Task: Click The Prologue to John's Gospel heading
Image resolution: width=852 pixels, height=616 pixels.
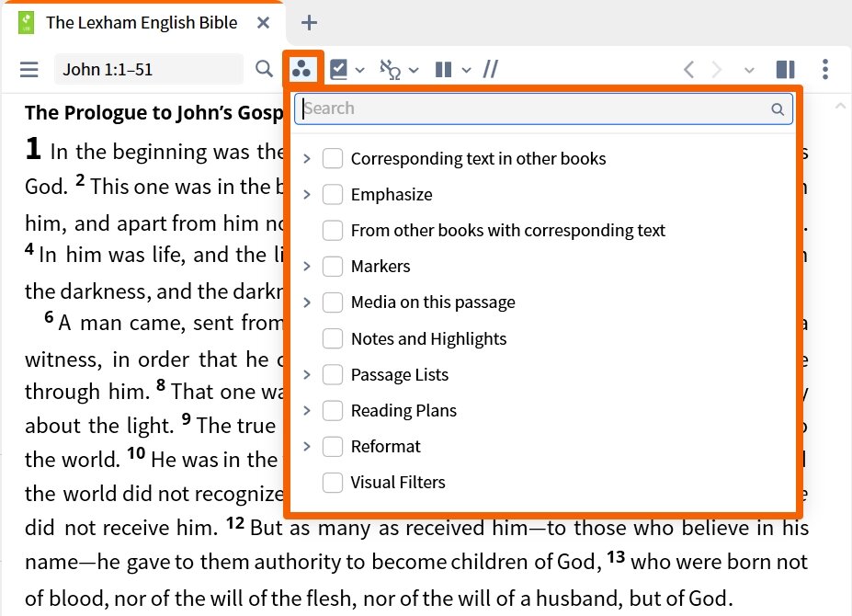Action: point(153,112)
